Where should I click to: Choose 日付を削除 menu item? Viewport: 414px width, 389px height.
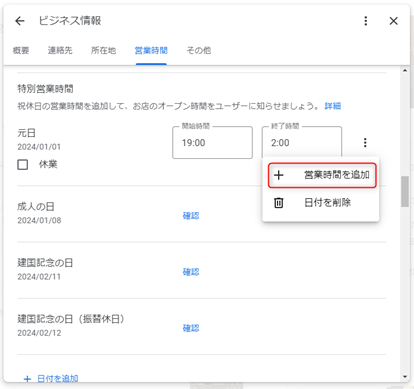pyautogui.click(x=321, y=203)
